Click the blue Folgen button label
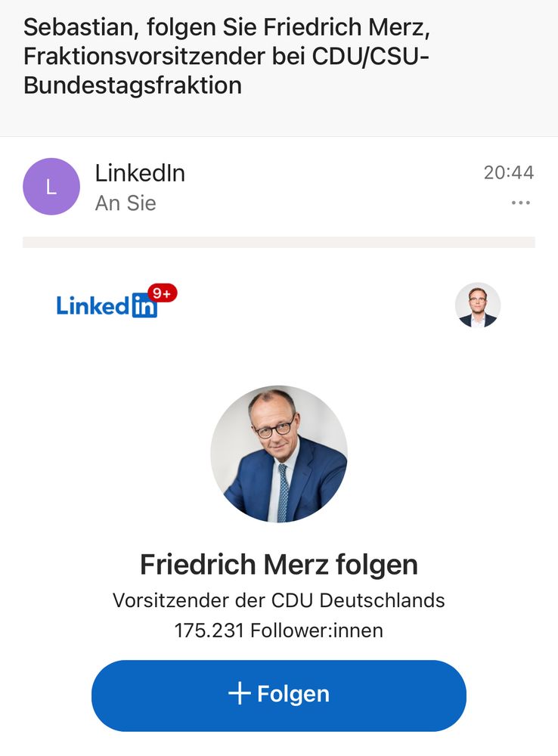The image size is (558, 756). point(293,694)
